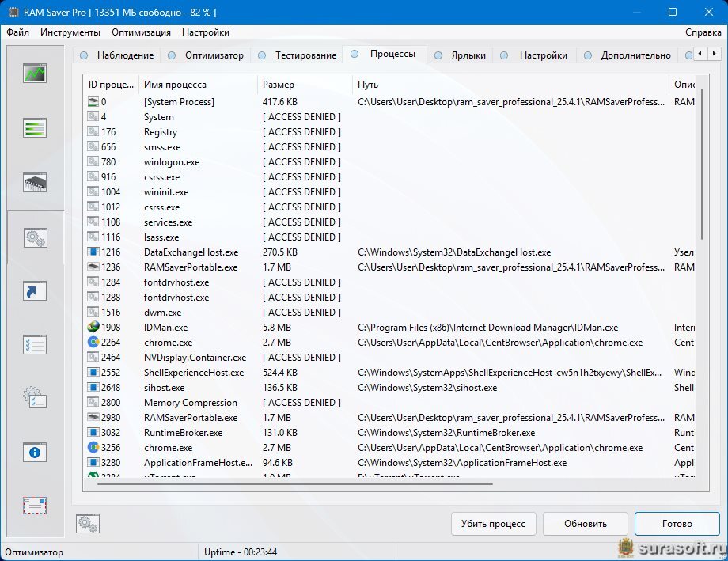Click the ShellExperienceHost.exe row icon

tap(93, 372)
